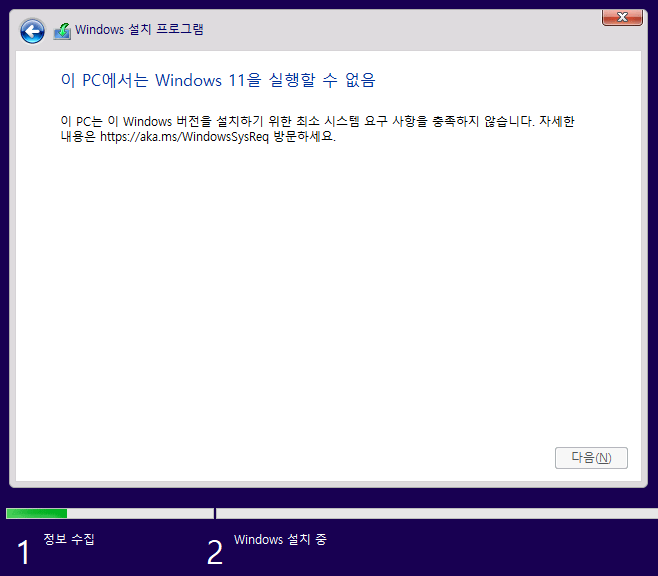The image size is (658, 576).
Task: Click the green information-gathering progress bar
Action: point(110,513)
